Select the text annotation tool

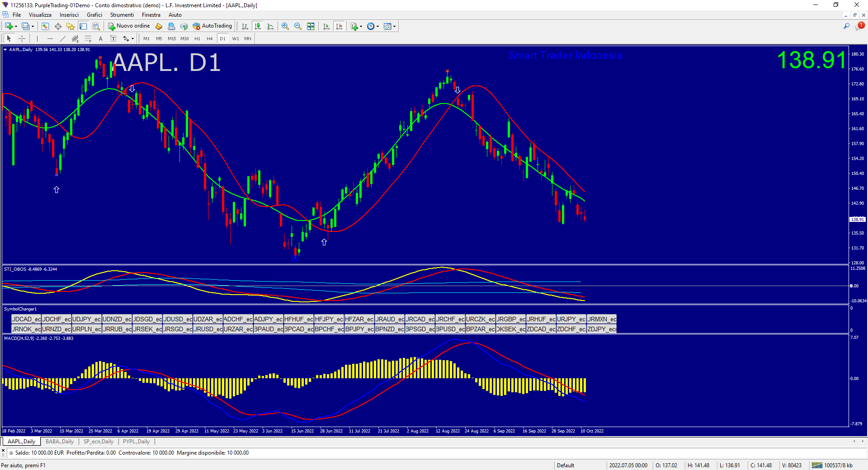tap(100, 39)
